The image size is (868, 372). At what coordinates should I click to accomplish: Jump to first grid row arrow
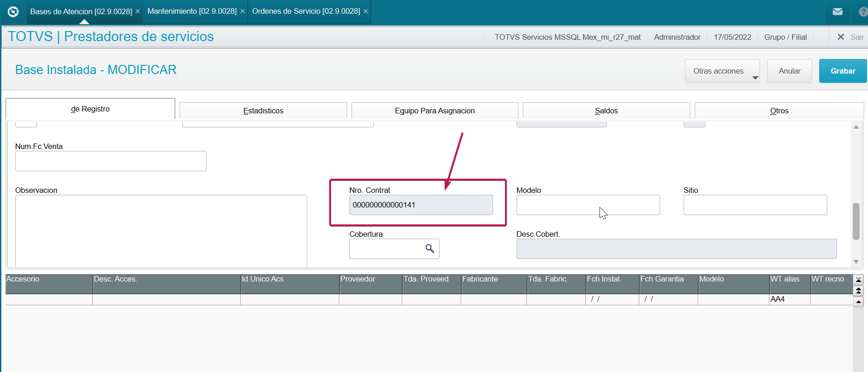(858, 280)
